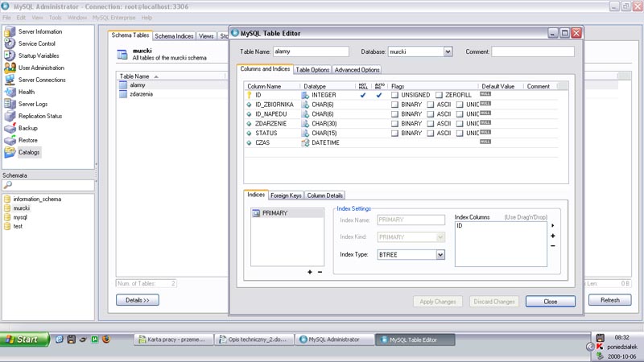Sort by Table Name column arrow
The image size is (644, 362).
tap(156, 76)
